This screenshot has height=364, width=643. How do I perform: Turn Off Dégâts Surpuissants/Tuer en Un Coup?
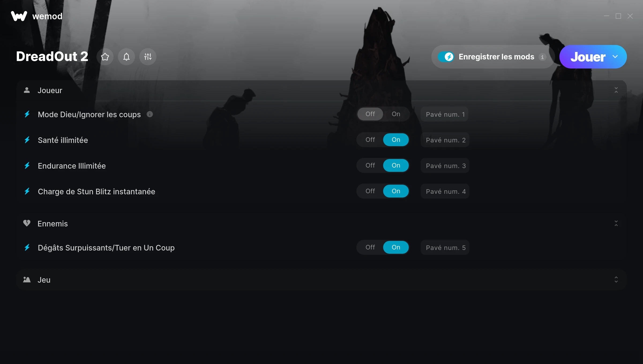click(x=370, y=247)
